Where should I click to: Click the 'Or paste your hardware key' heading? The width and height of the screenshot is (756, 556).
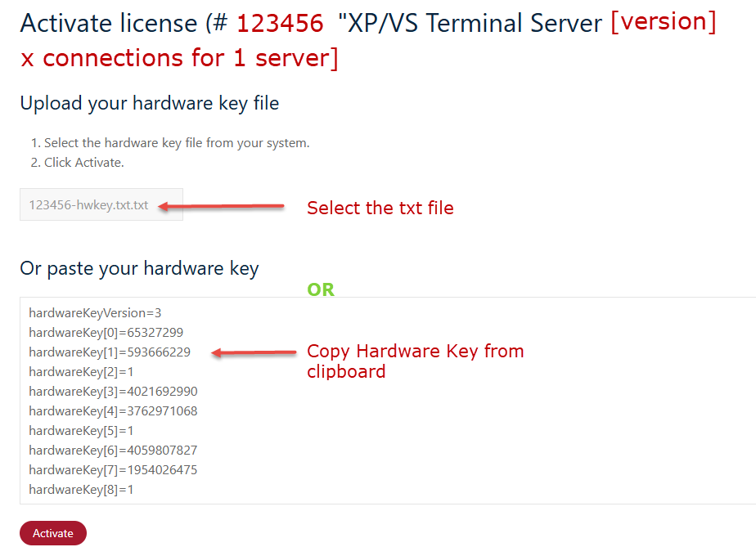[x=139, y=269]
